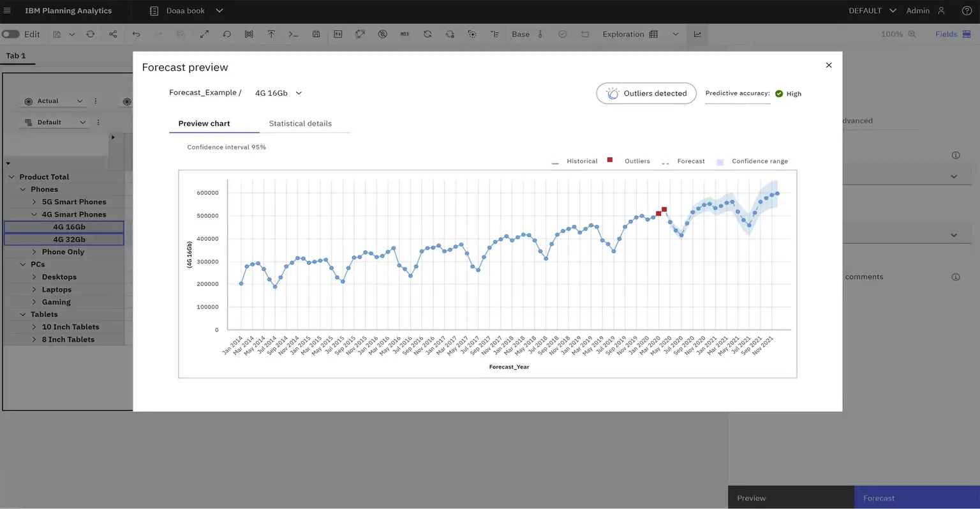Click the Outliers detected button

[x=646, y=93]
